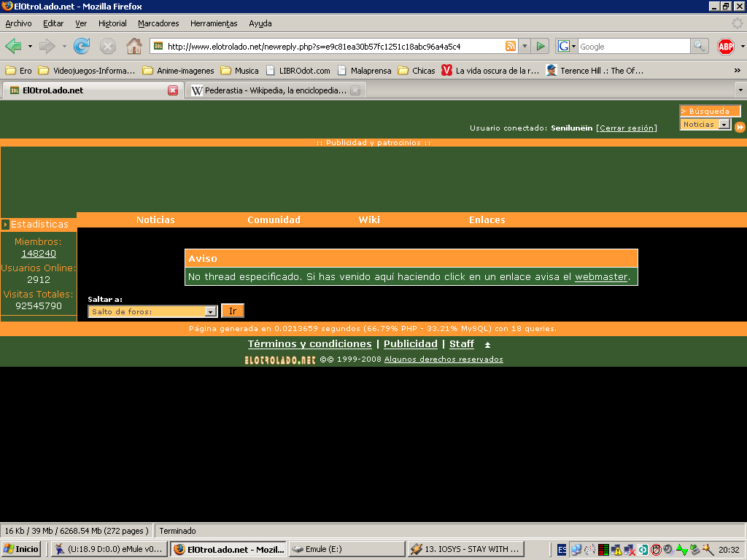Open the Archivo menu
747x560 pixels.
[18, 23]
